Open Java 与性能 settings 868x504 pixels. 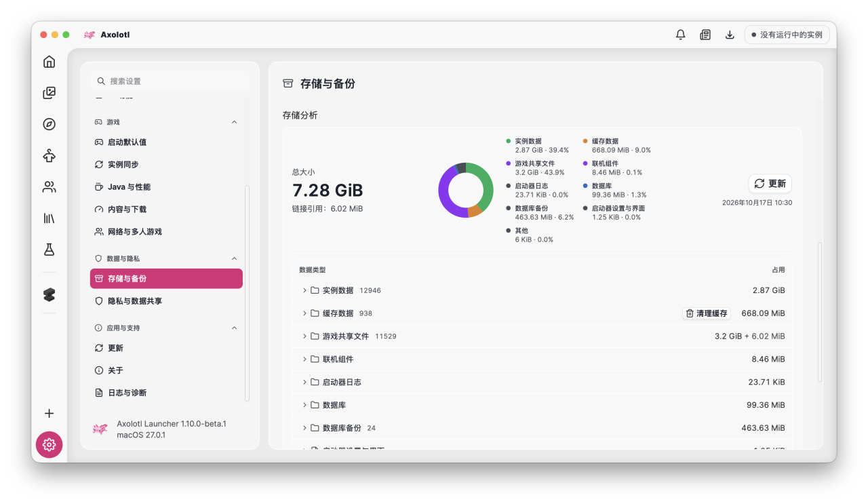pyautogui.click(x=166, y=187)
